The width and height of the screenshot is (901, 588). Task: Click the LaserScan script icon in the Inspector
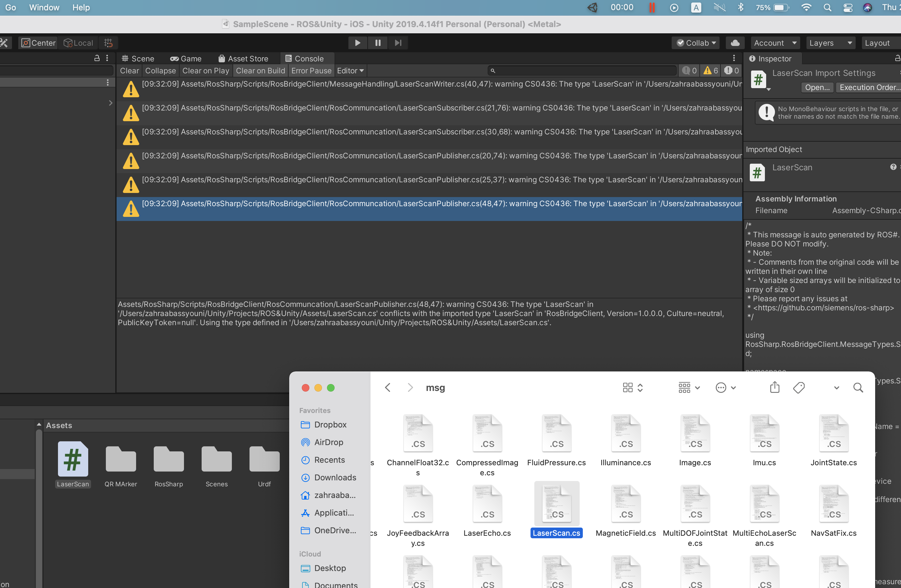pos(757,172)
